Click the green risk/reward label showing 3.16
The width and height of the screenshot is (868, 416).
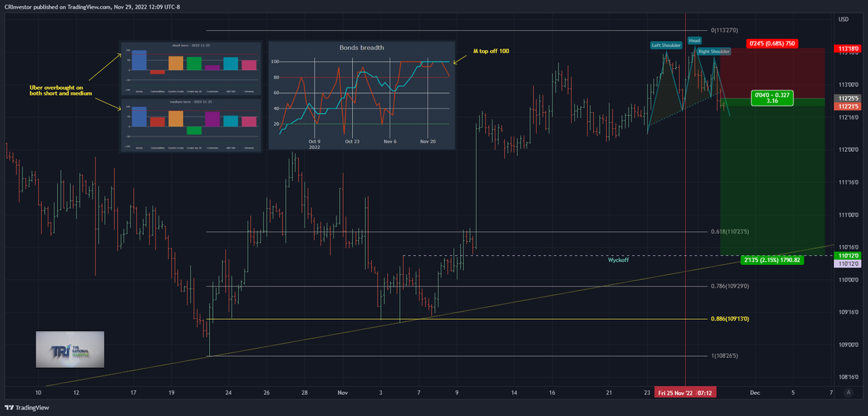click(x=771, y=98)
